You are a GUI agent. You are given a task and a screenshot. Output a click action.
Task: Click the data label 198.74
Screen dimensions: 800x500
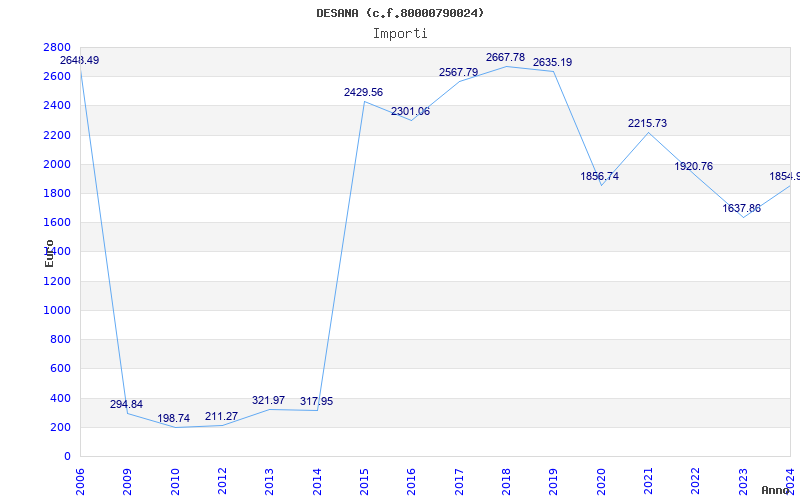[173, 418]
